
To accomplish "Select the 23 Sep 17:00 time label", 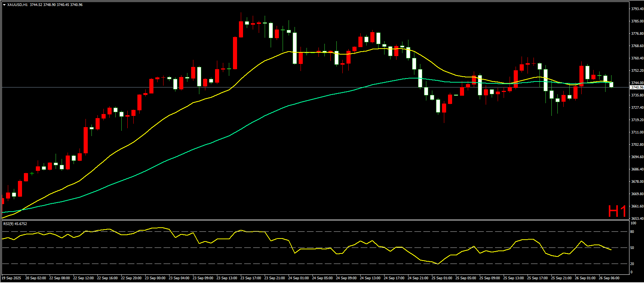I will tap(251, 278).
